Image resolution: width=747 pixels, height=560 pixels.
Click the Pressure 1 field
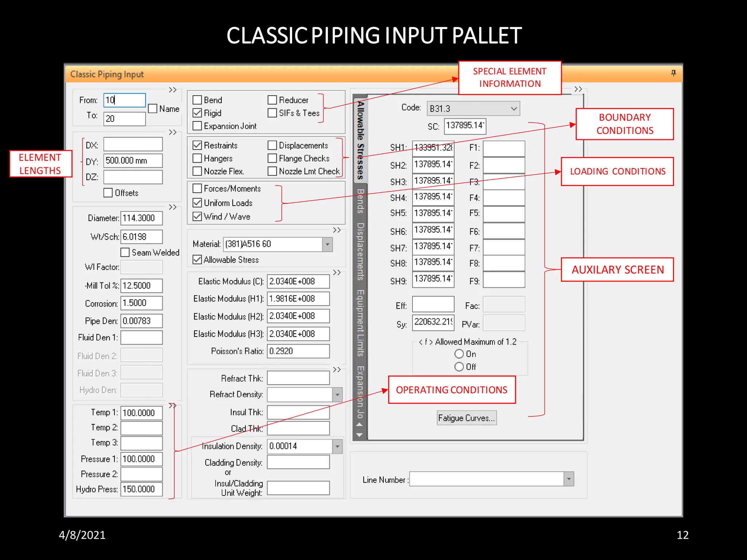tap(142, 459)
